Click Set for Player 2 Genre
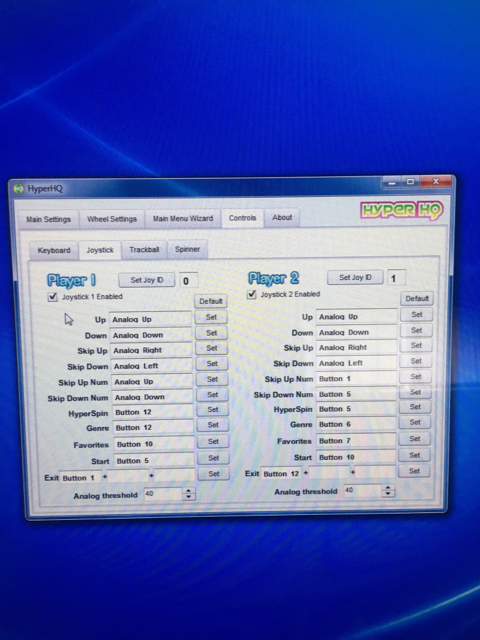The width and height of the screenshot is (480, 640). pyautogui.click(x=415, y=422)
